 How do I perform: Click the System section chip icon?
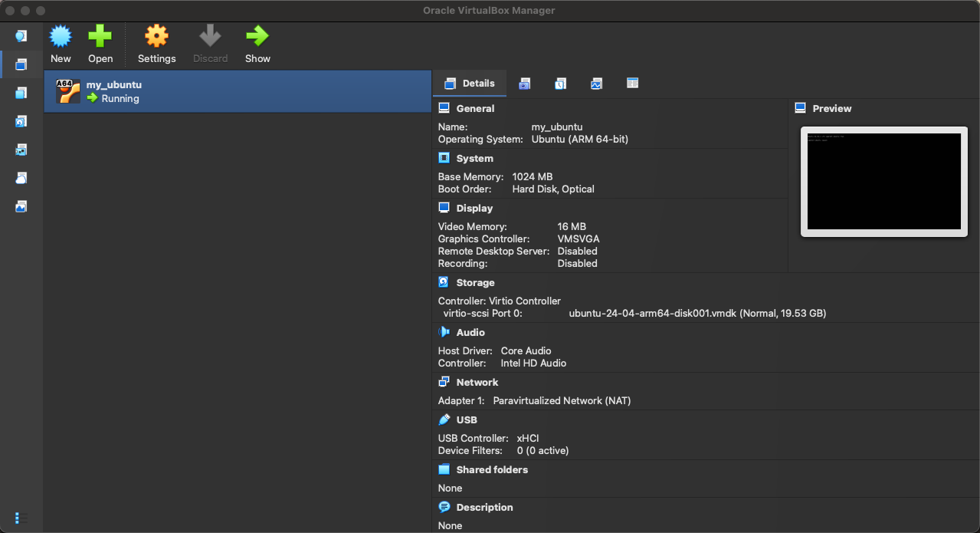tap(444, 158)
